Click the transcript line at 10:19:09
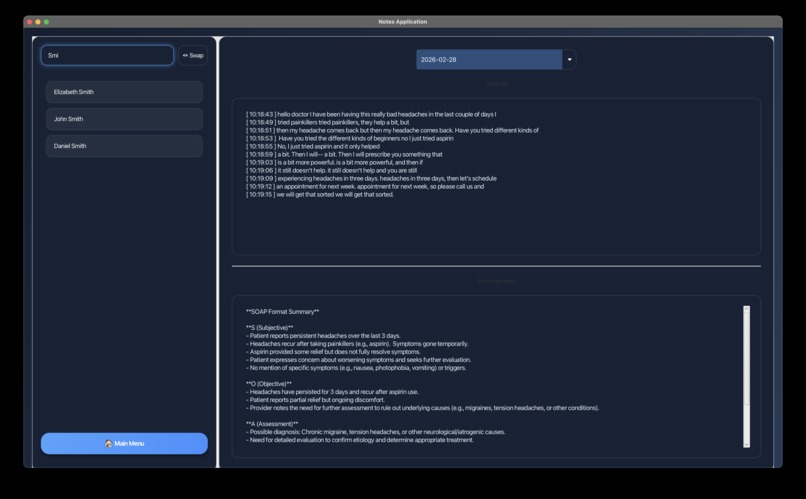Image resolution: width=806 pixels, height=499 pixels. 371,178
